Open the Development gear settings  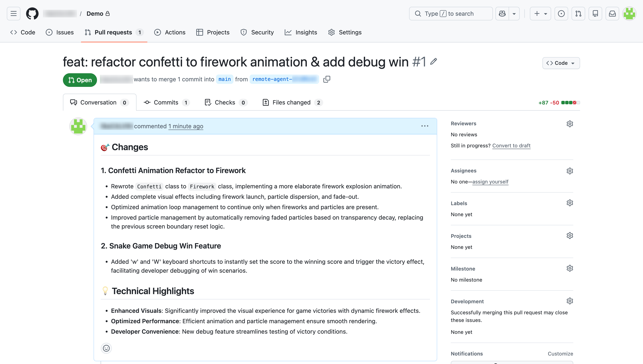point(570,301)
